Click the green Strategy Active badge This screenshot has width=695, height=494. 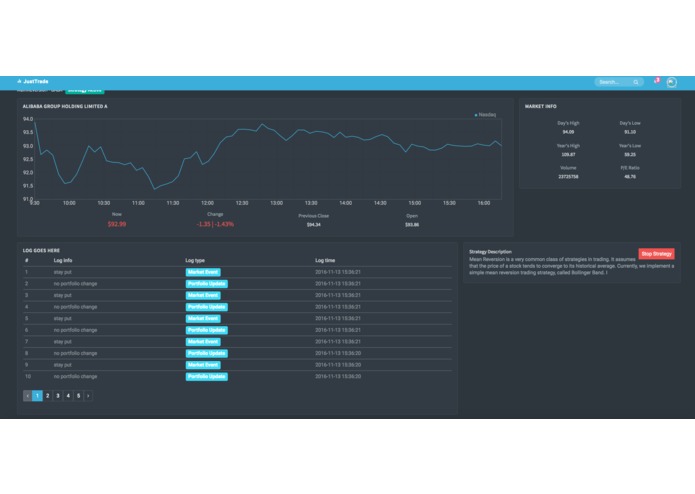[85, 92]
